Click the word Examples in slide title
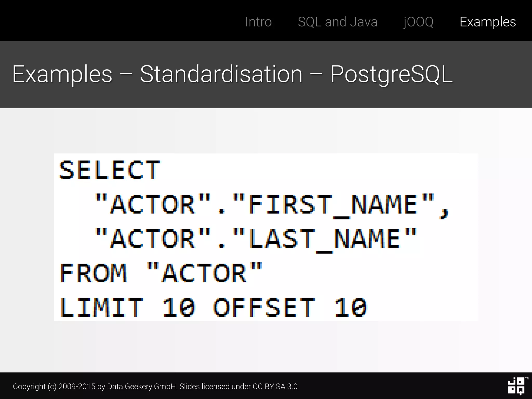 click(x=62, y=75)
